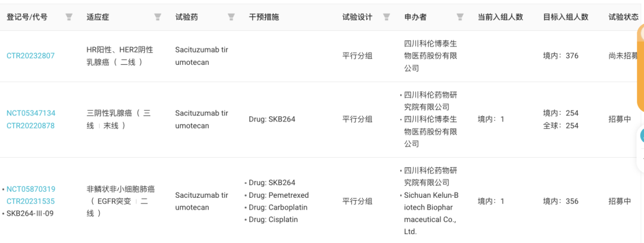The image size is (644, 243).
Task: Open trial NCT05347134 link
Action: click(x=31, y=113)
